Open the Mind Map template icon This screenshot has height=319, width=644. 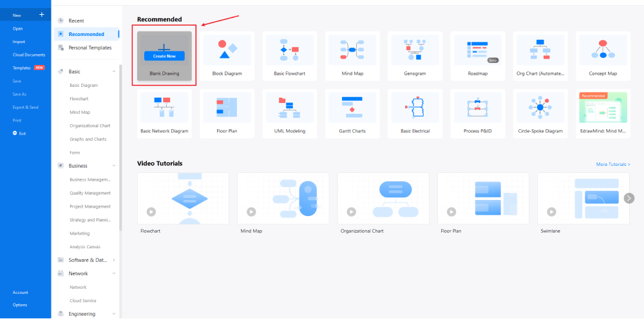tap(352, 50)
